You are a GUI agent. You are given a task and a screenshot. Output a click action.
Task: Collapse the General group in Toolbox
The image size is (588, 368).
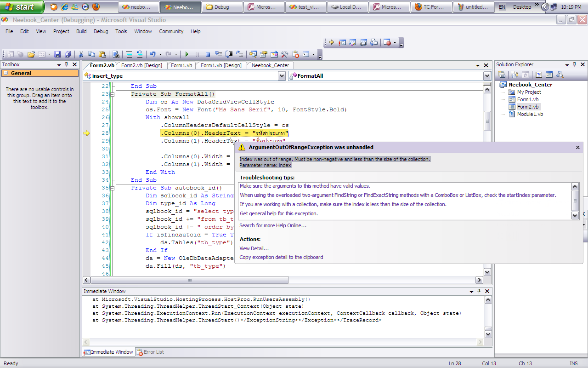6,73
